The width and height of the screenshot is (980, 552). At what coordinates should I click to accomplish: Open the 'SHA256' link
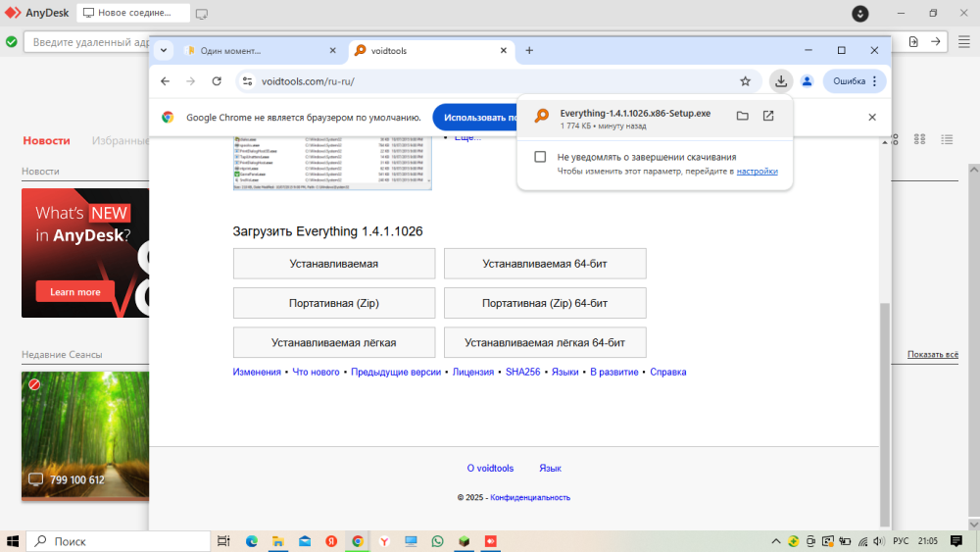(522, 372)
